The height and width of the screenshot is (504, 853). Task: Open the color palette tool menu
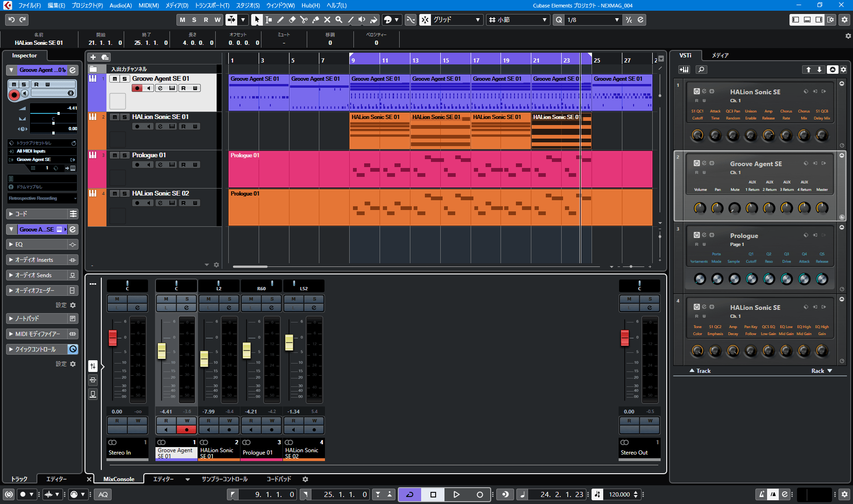pos(391,20)
